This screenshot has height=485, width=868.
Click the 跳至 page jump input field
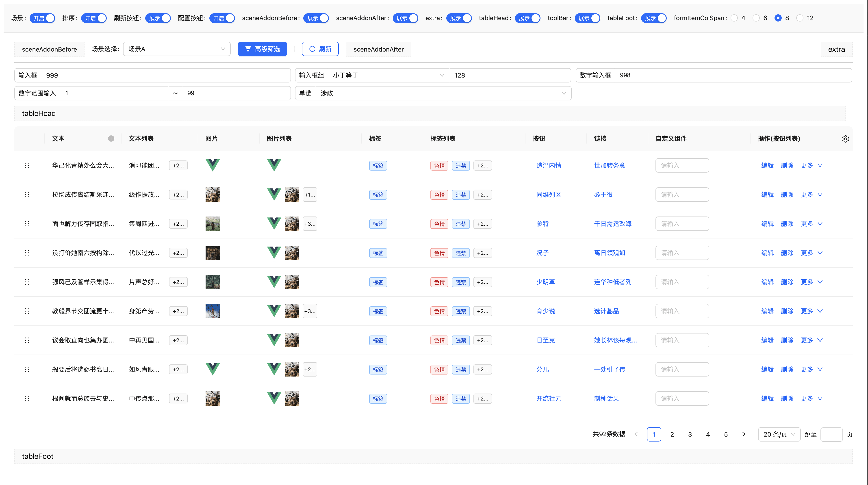[x=831, y=434]
